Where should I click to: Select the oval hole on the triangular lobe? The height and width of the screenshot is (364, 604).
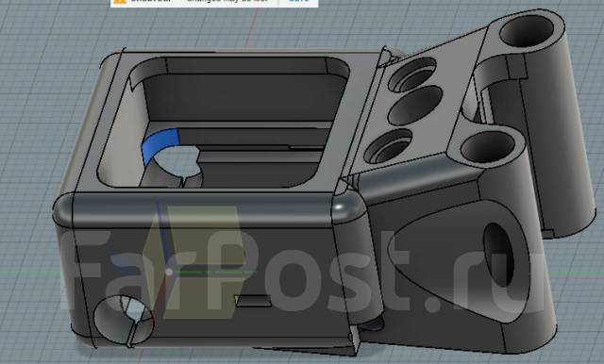pyautogui.click(x=499, y=255)
